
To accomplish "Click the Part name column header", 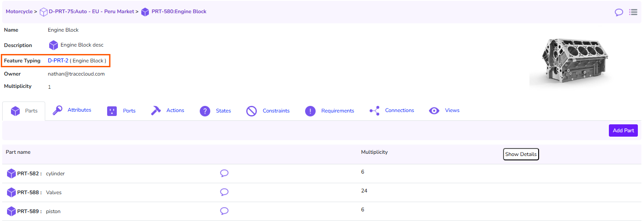I will (x=18, y=152).
